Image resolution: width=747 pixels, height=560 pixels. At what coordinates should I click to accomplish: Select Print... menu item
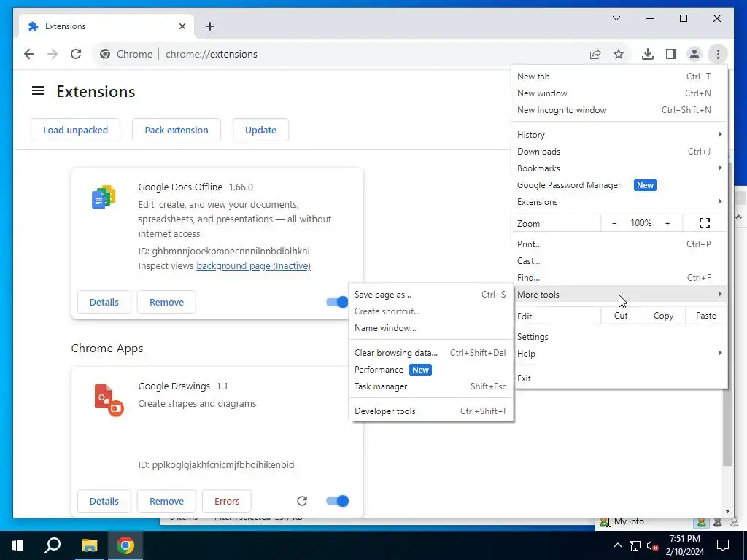(x=620, y=244)
